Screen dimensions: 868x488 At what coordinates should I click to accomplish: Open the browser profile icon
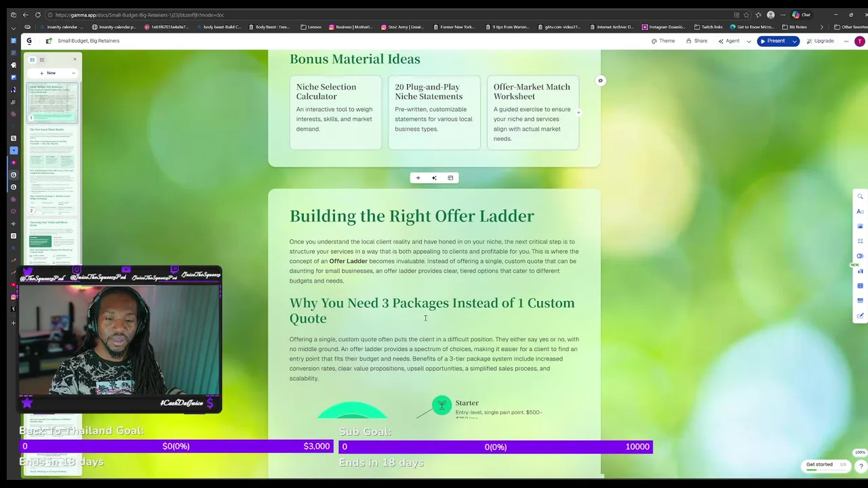pos(770,15)
